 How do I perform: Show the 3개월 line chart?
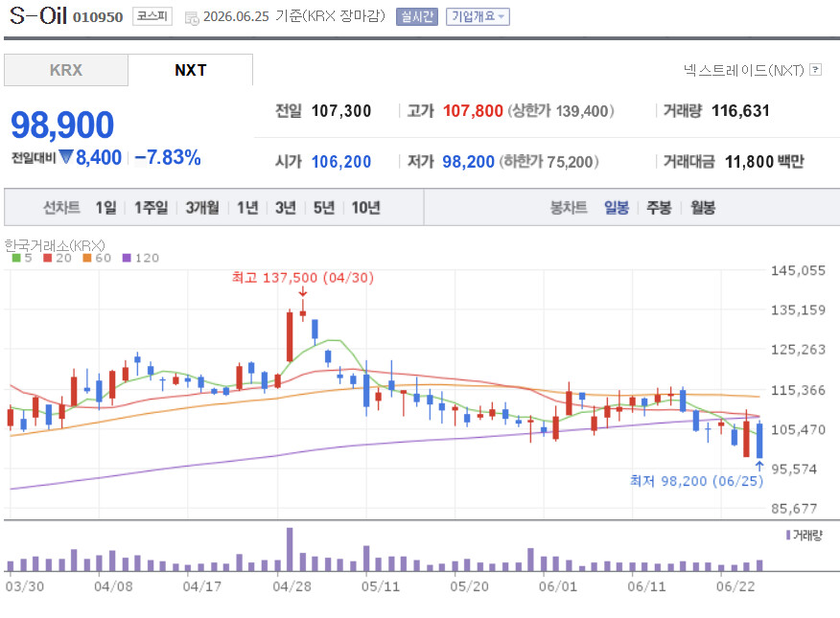[202, 208]
